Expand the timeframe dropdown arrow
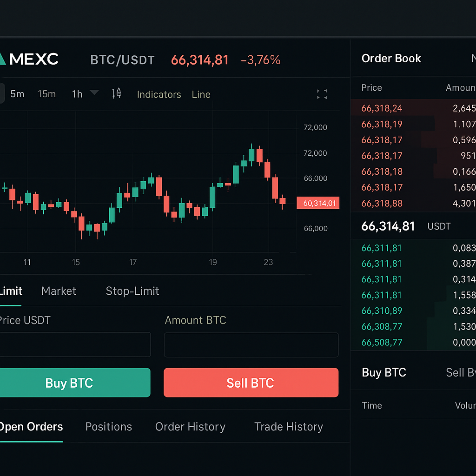476x476 pixels. (x=94, y=93)
